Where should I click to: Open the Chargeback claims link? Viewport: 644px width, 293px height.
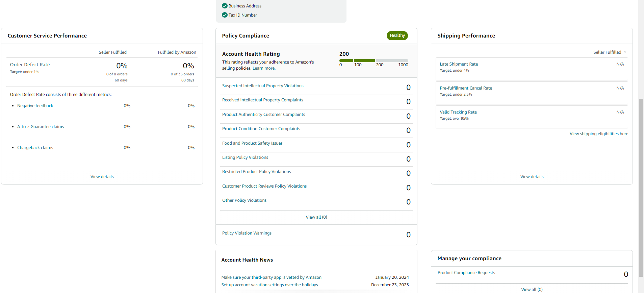click(35, 148)
